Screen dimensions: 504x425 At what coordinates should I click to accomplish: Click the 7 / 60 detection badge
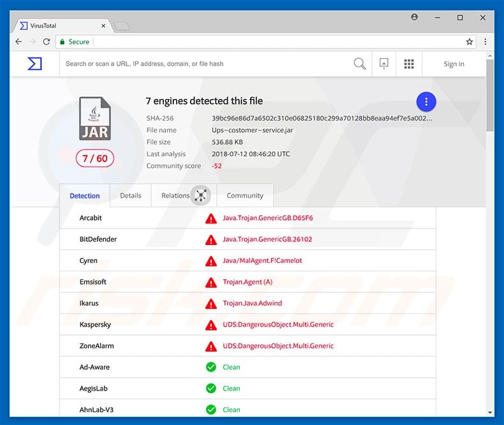(x=95, y=158)
